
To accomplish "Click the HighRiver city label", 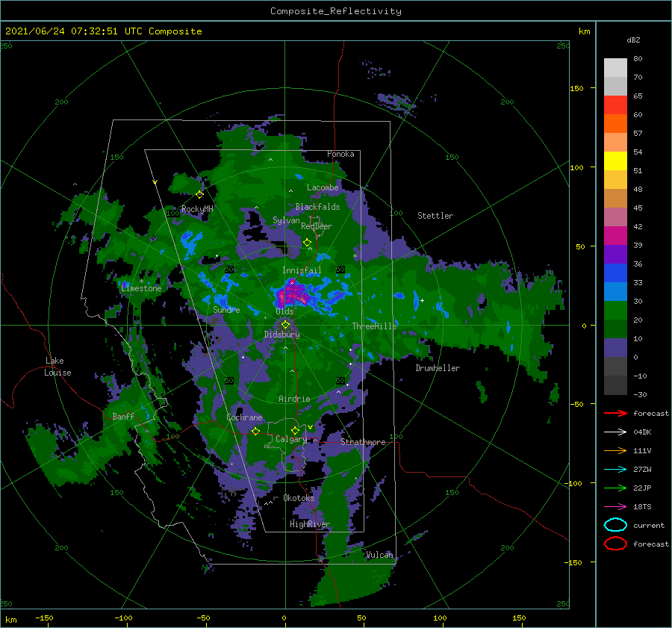I will click(310, 524).
